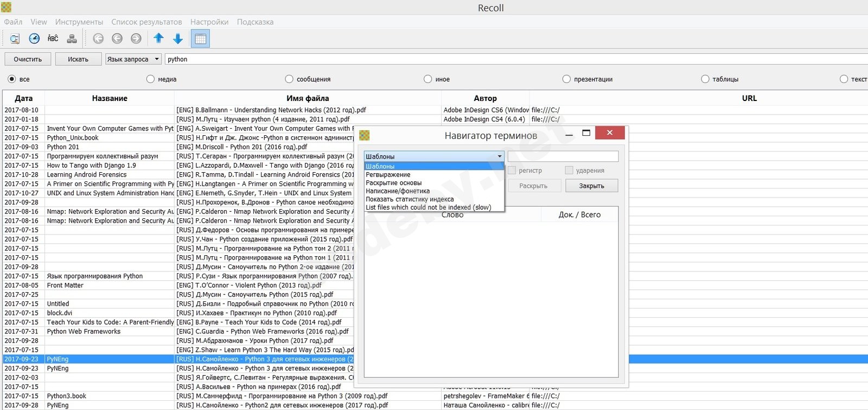868x410 pixels.
Task: Select the 'презентации' radio filter
Action: pos(566,79)
